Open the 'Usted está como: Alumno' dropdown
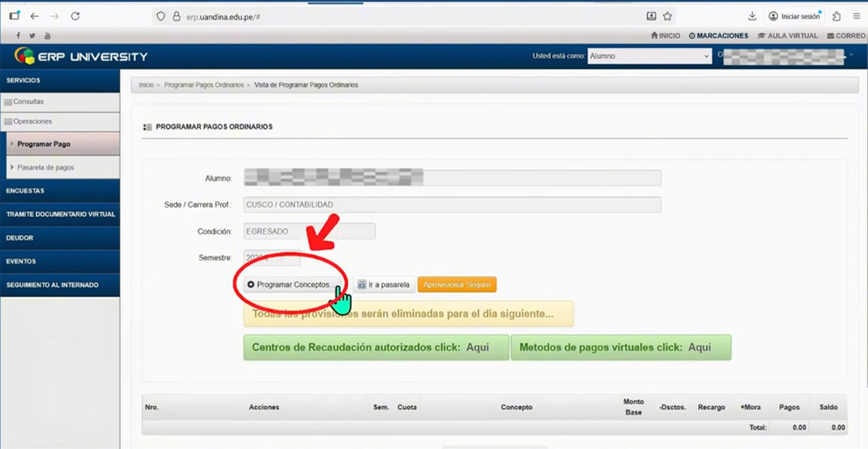 648,55
